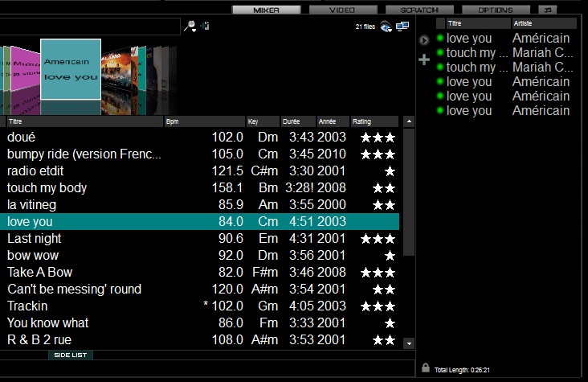Click into the search text field

click(90, 27)
